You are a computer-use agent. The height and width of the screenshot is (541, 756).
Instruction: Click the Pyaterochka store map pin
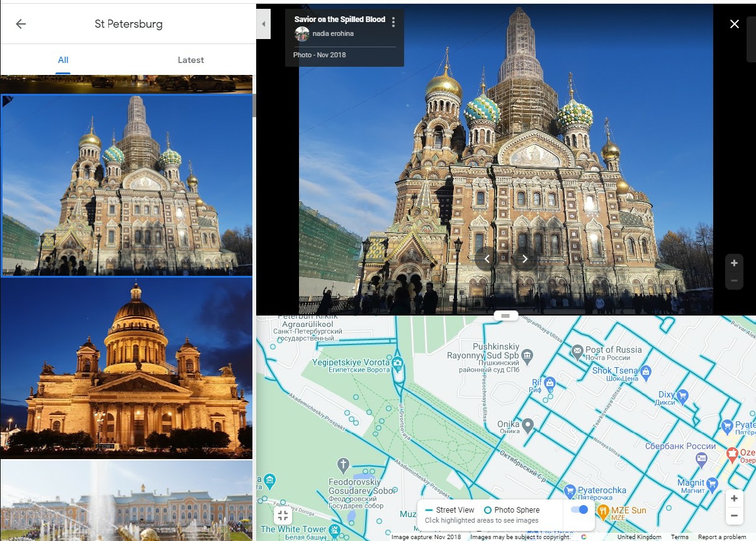tap(570, 490)
